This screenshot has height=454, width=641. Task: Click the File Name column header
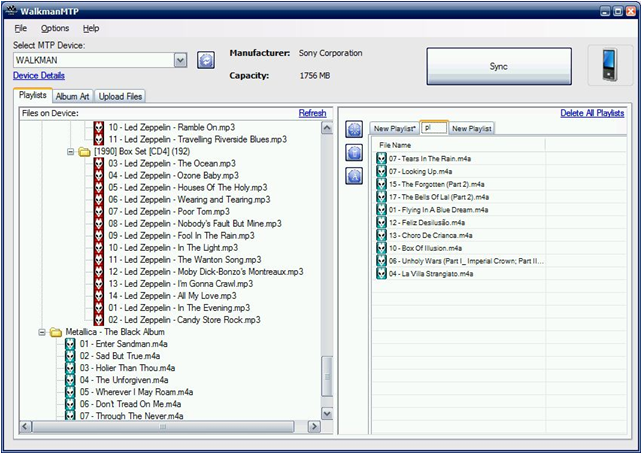459,145
